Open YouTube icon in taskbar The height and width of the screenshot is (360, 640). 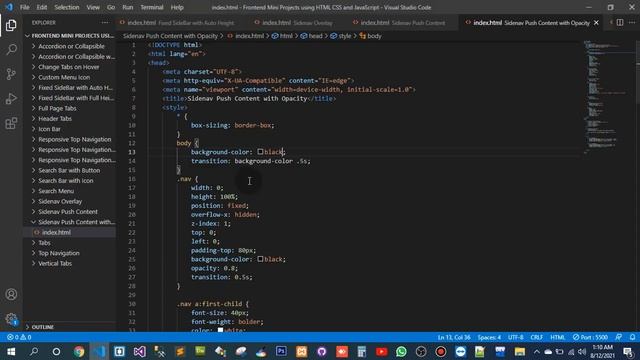382,351
